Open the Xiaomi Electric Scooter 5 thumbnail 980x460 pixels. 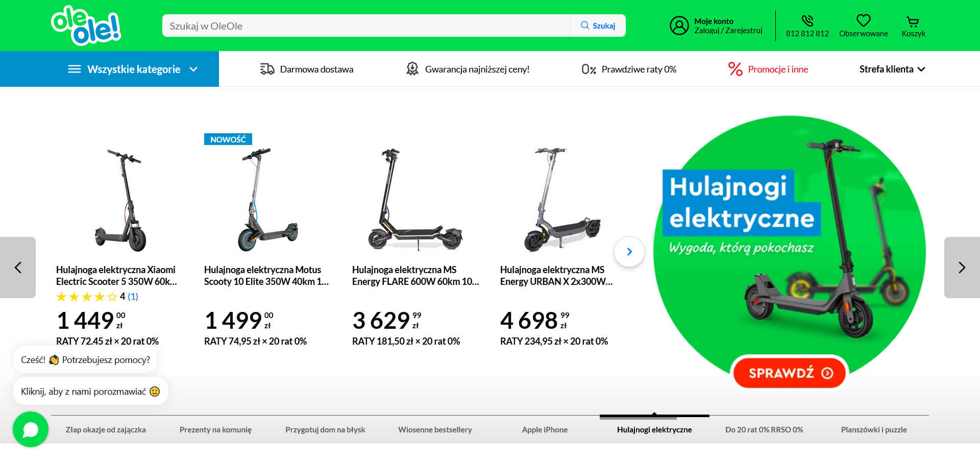(x=121, y=200)
